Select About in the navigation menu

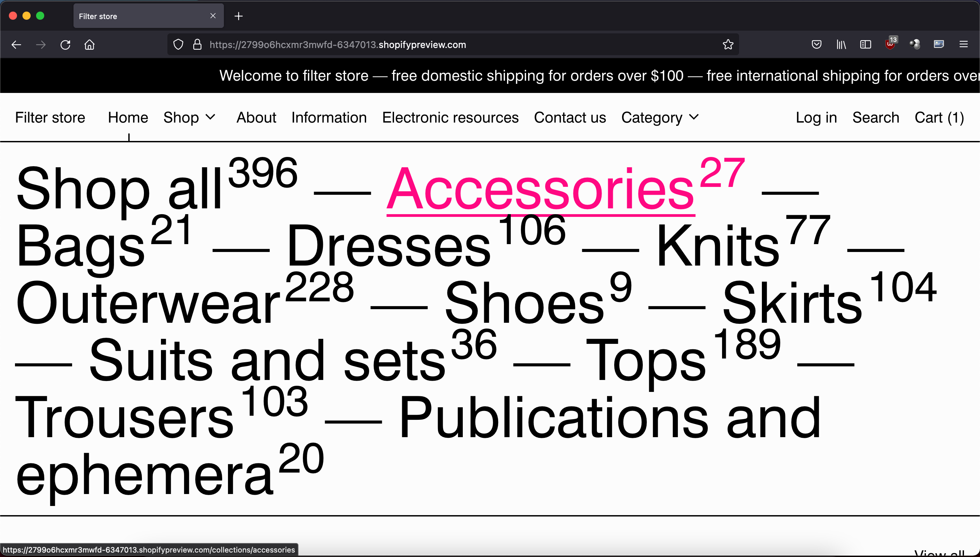coord(256,117)
